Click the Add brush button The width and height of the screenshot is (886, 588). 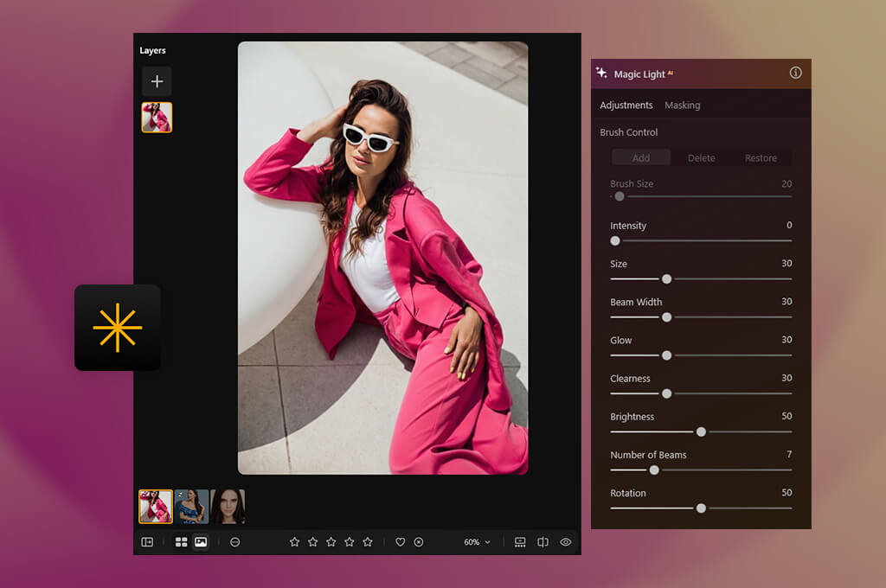[641, 157]
